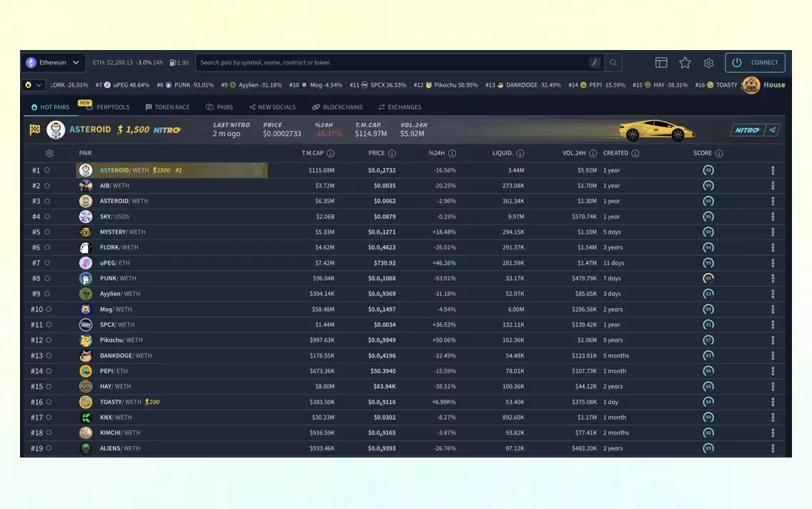812x509 pixels.
Task: Toggle the circle for row #10
Action: click(x=49, y=309)
